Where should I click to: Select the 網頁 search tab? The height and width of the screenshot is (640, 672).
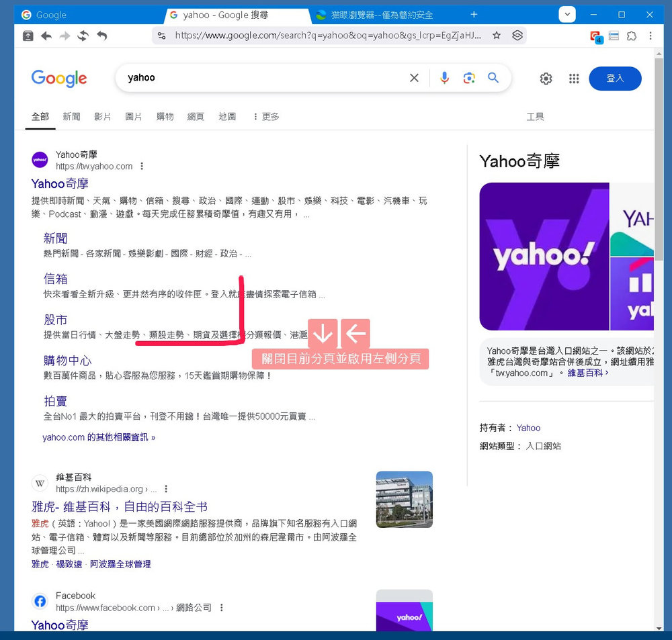(x=196, y=117)
